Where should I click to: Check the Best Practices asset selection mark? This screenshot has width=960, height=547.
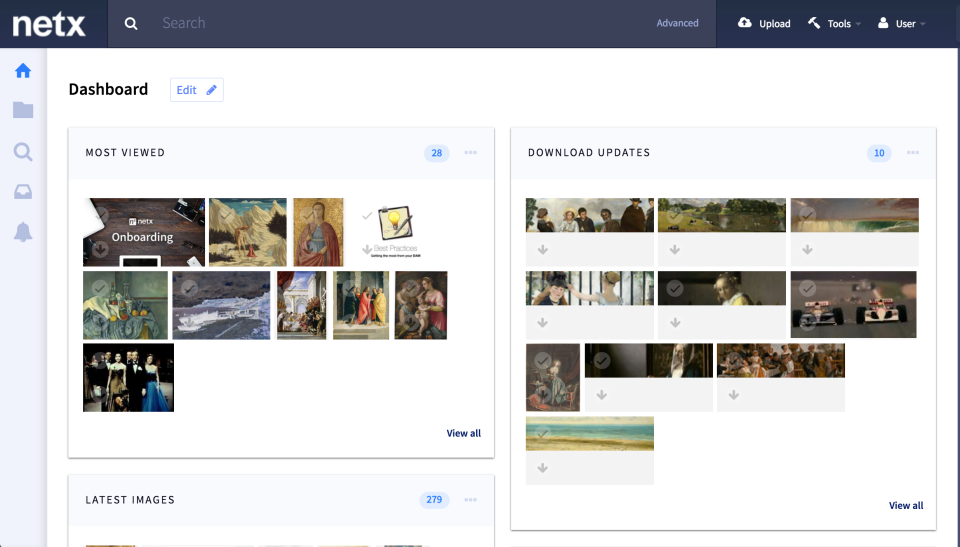point(367,216)
